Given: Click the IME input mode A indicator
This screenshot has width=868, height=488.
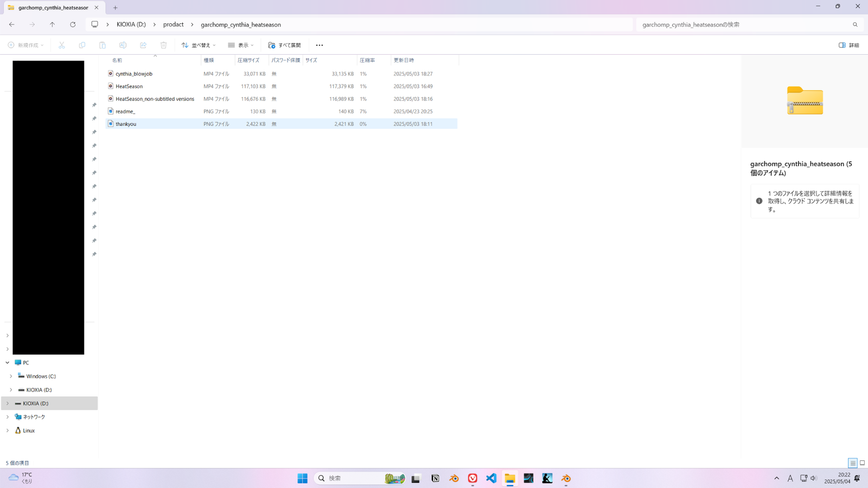Looking at the screenshot, I should pyautogui.click(x=790, y=478).
